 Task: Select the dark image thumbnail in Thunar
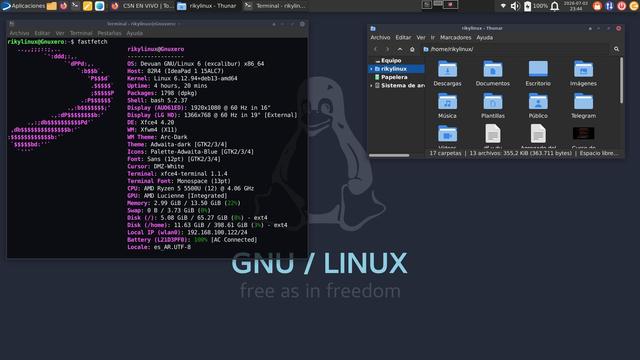583,133
